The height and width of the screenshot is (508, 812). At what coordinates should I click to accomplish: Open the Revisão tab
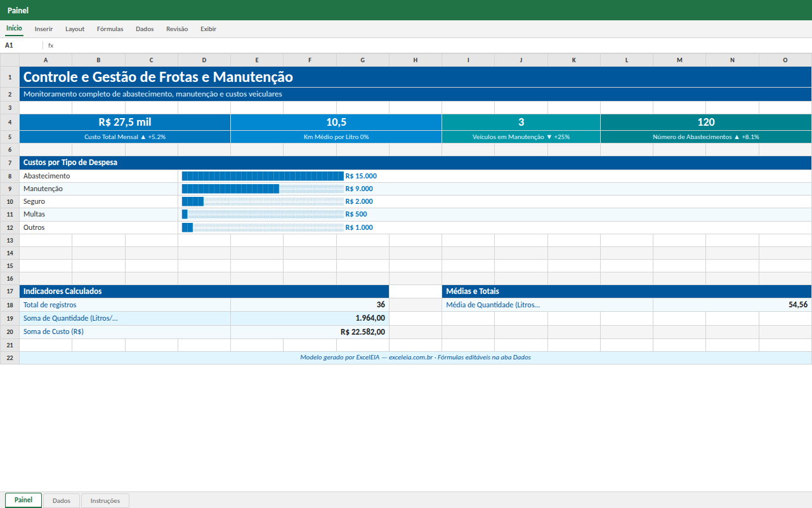(177, 29)
